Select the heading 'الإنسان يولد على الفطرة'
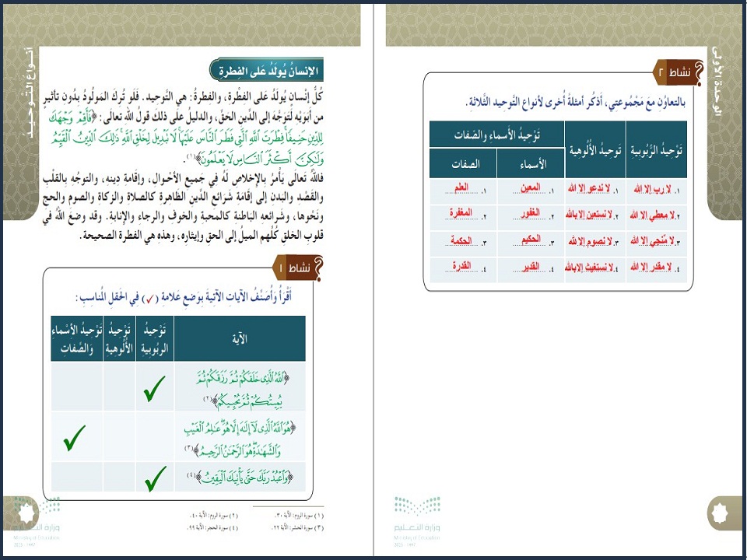The height and width of the screenshot is (560, 747). tap(268, 71)
